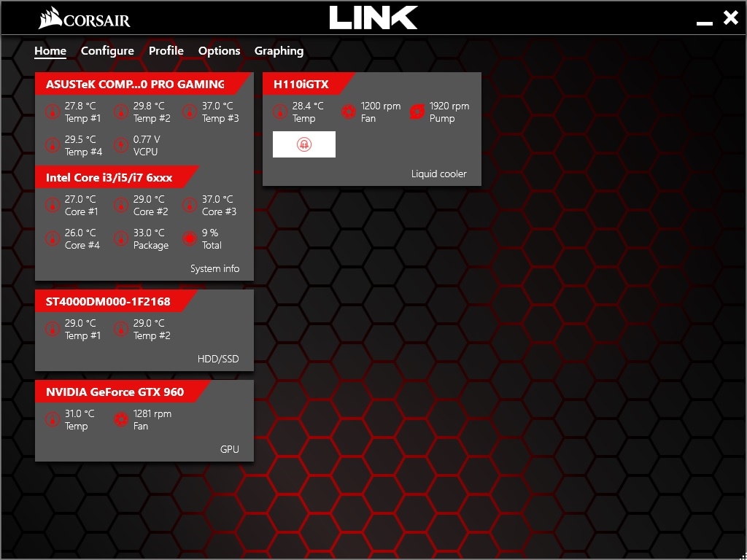
Task: Select the H110iGTX Pump icon
Action: (417, 112)
